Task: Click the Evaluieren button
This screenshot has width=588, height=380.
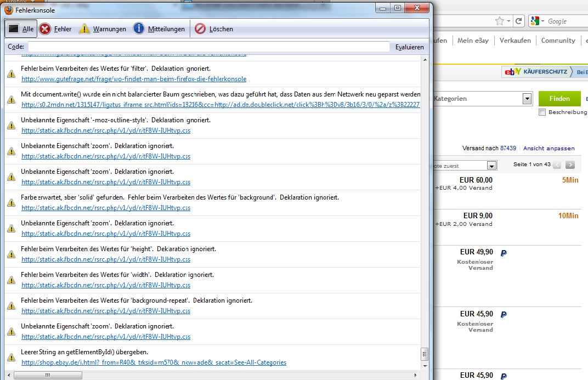Action: 409,47
